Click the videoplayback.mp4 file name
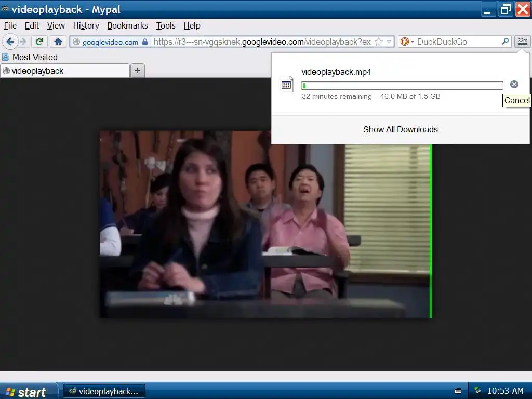The image size is (532, 399). (x=336, y=72)
